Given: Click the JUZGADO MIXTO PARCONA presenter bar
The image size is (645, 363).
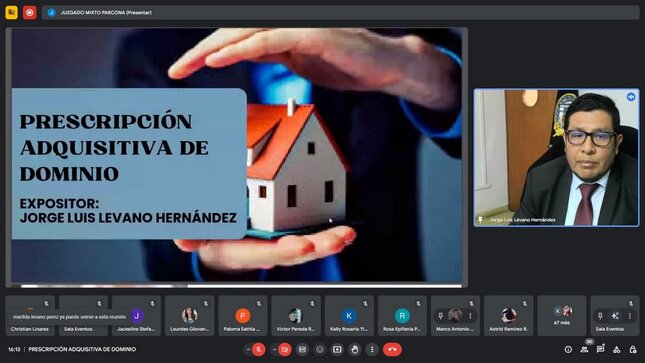Looking at the screenshot, I should 340,13.
